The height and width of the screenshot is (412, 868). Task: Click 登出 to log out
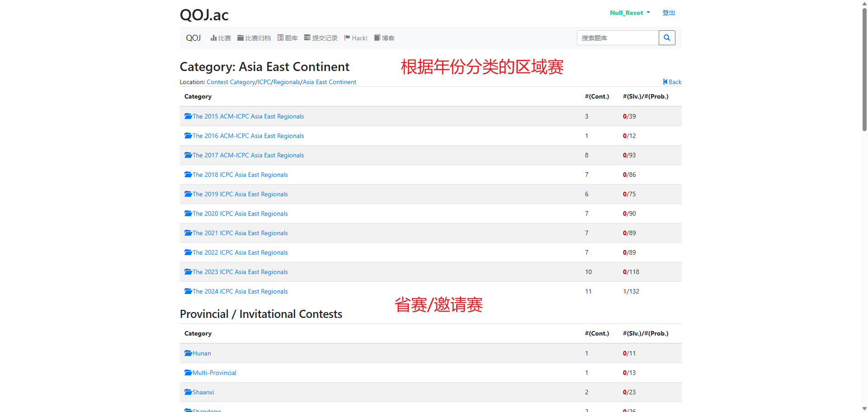[668, 13]
